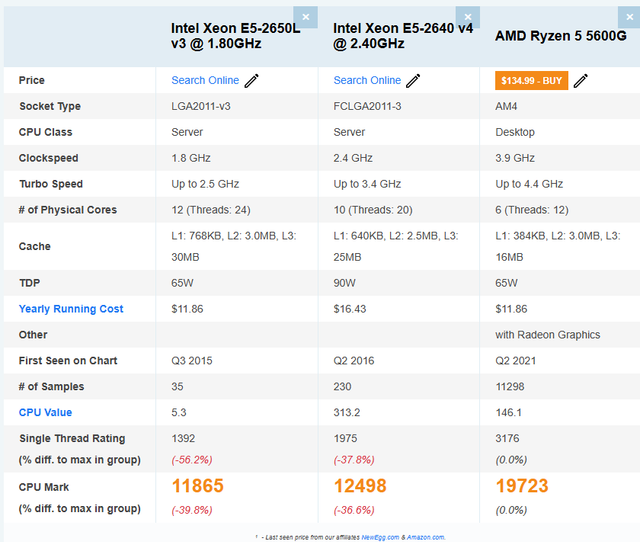Click percent difference (-56.2%)
The image size is (640, 542).
tap(192, 460)
